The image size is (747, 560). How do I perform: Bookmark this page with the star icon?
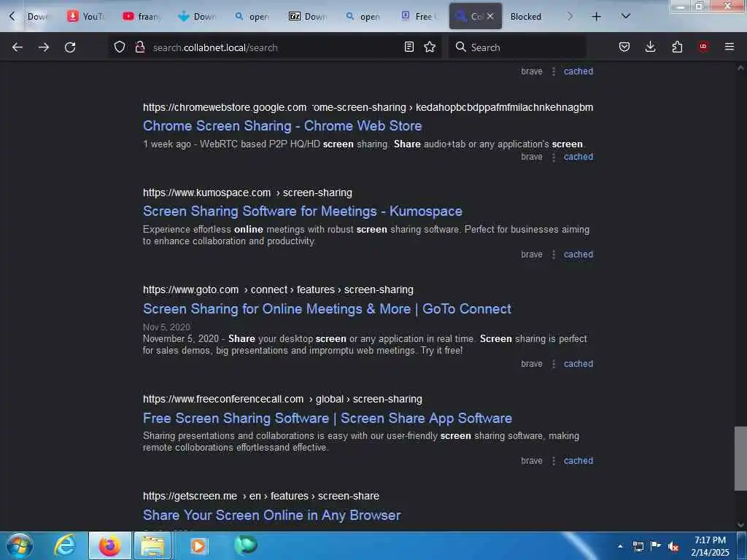coord(430,47)
